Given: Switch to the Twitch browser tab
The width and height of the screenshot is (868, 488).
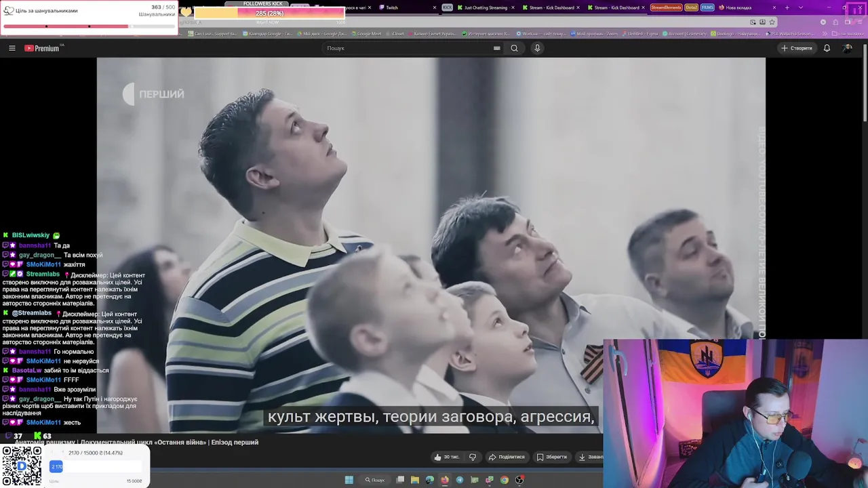Looking at the screenshot, I should (406, 7).
